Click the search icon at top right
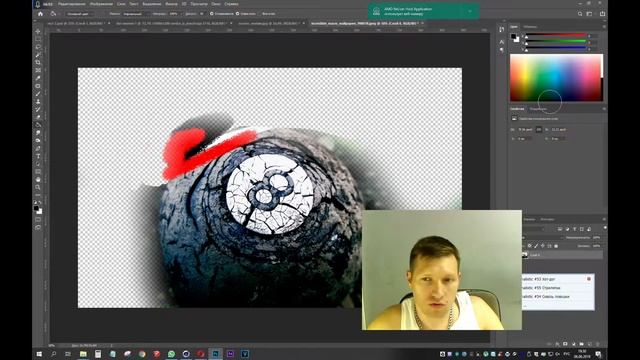Image resolution: width=640 pixels, height=360 pixels. (580, 13)
